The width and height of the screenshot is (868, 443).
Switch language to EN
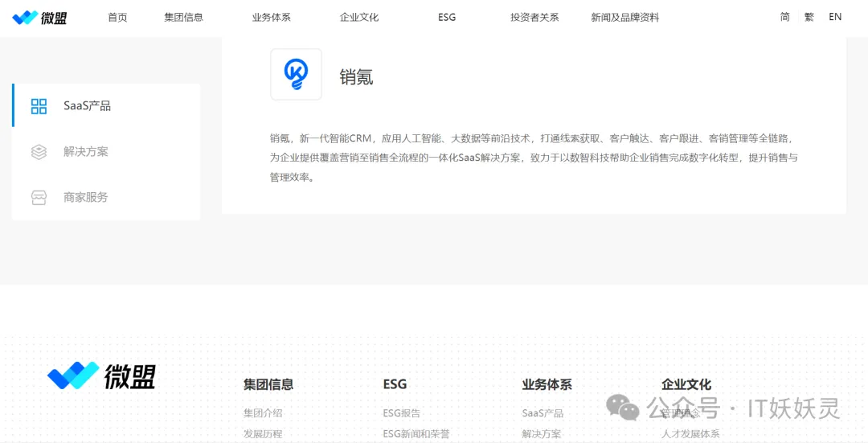(x=835, y=17)
